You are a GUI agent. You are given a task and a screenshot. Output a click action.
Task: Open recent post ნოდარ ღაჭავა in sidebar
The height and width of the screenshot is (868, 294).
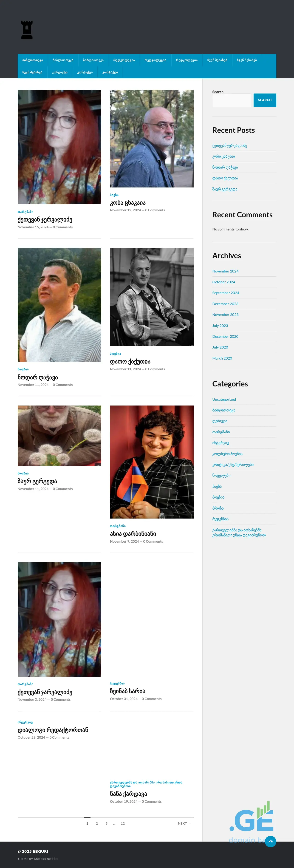point(225,167)
